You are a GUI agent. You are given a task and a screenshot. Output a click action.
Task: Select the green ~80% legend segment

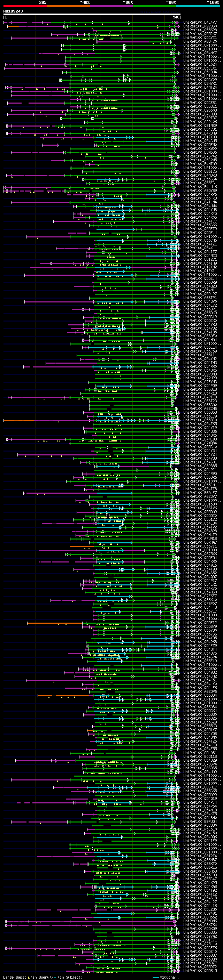click(x=155, y=7)
